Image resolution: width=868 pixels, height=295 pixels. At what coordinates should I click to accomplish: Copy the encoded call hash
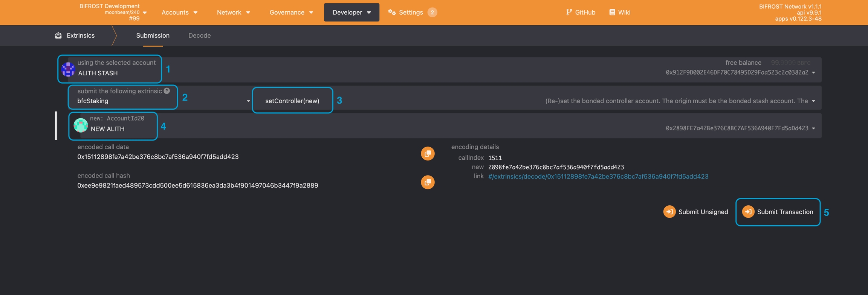coord(428,182)
